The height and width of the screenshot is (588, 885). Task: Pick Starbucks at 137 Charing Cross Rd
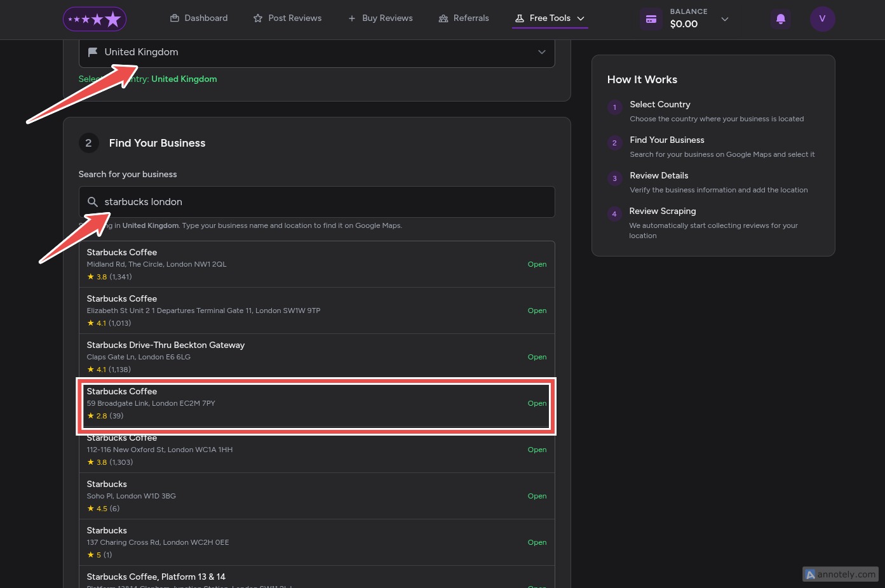point(316,542)
